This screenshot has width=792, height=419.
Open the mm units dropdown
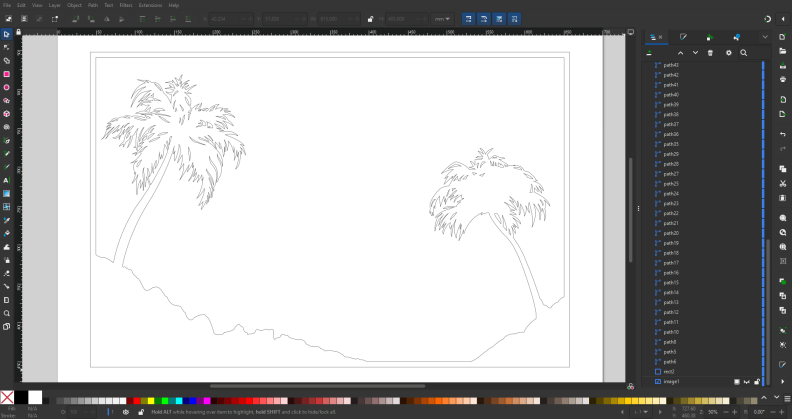click(x=442, y=19)
